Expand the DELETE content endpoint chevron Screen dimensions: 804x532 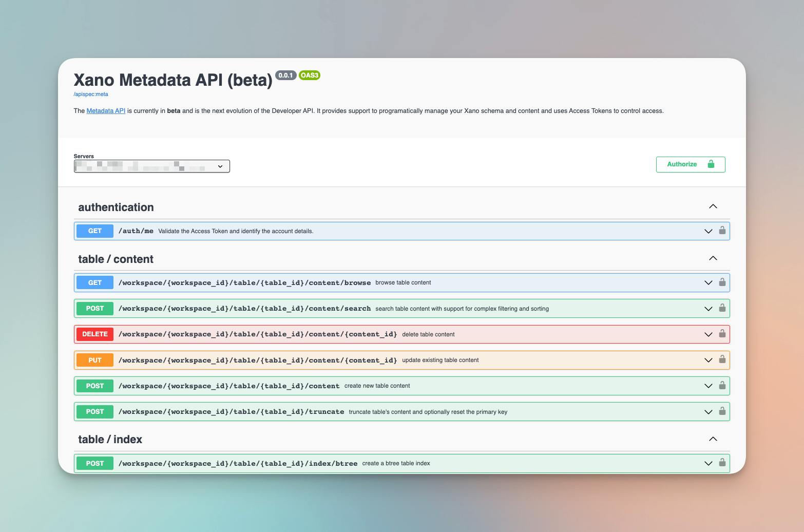(x=708, y=334)
